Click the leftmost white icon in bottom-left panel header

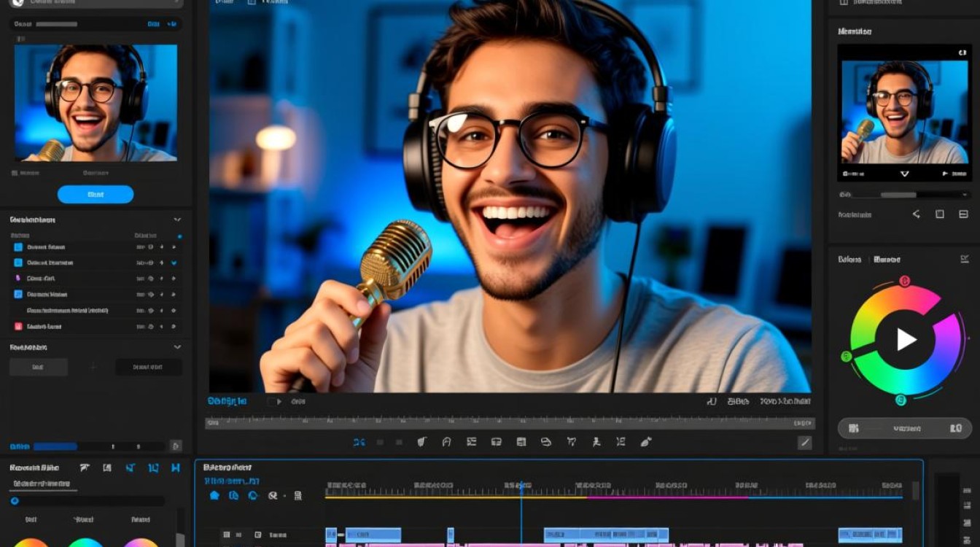pos(84,468)
